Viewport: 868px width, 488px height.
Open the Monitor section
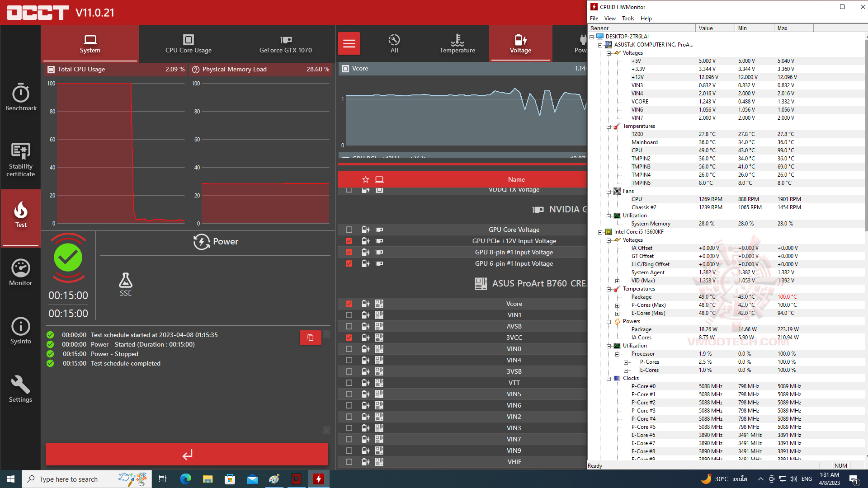click(x=21, y=272)
